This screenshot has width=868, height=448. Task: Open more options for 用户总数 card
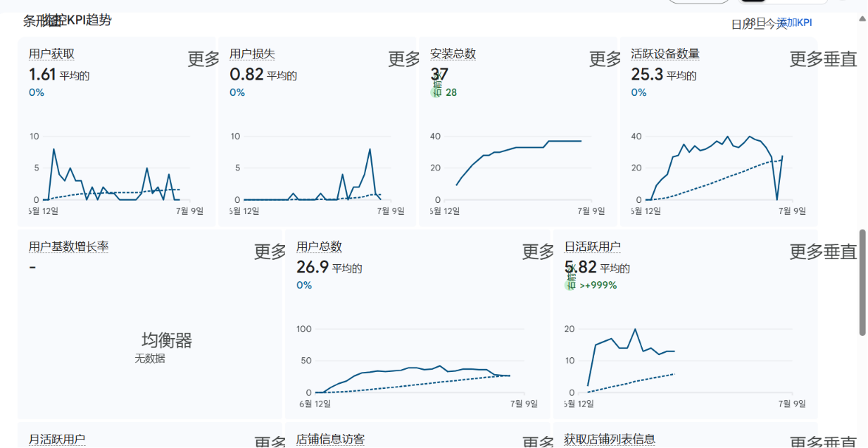tap(538, 251)
